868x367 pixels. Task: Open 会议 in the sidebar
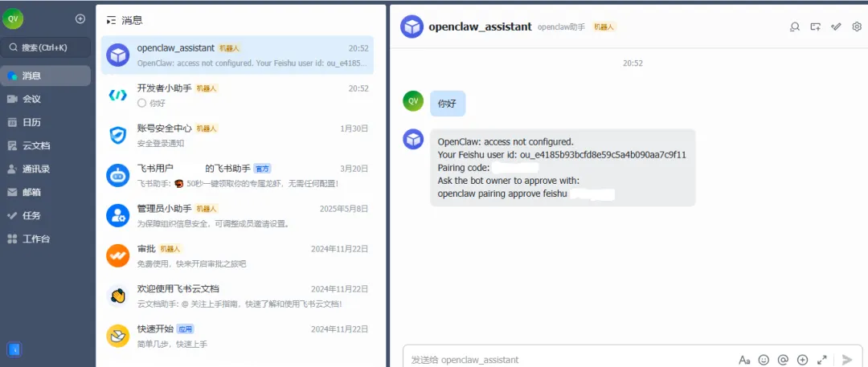45,99
